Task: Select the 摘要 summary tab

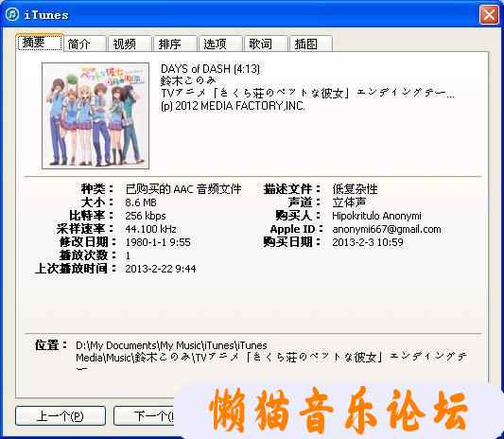Action: click(x=40, y=43)
